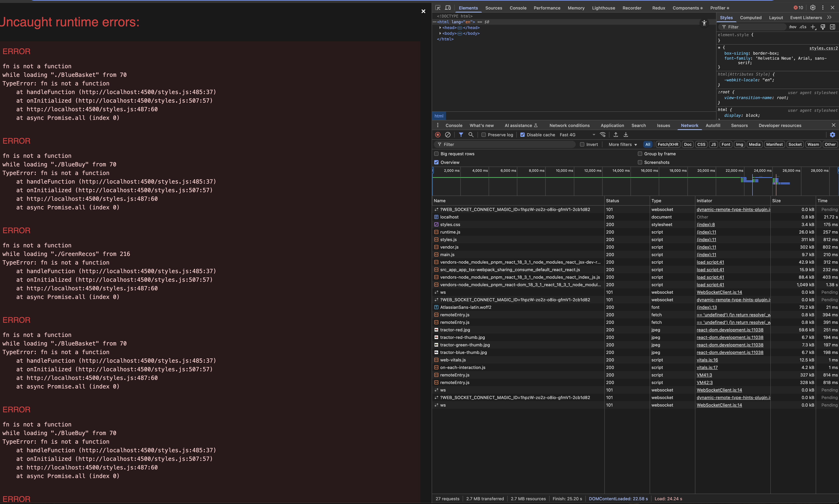This screenshot has height=504, width=839.
Task: Filter requests by JS type
Action: pyautogui.click(x=713, y=144)
